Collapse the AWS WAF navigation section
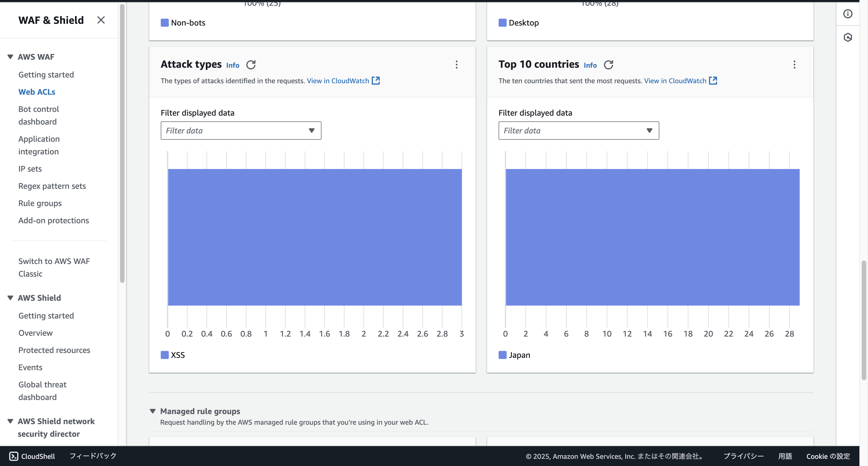Image resolution: width=868 pixels, height=466 pixels. coord(10,57)
